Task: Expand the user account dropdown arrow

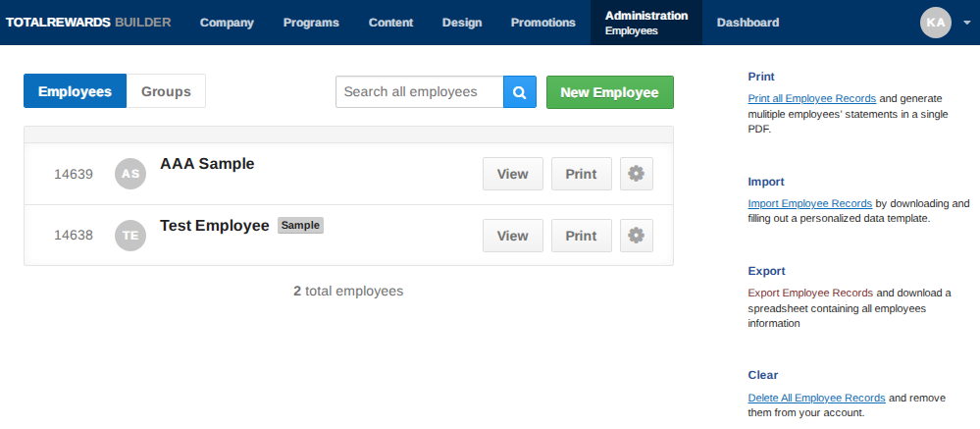Action: point(966,24)
